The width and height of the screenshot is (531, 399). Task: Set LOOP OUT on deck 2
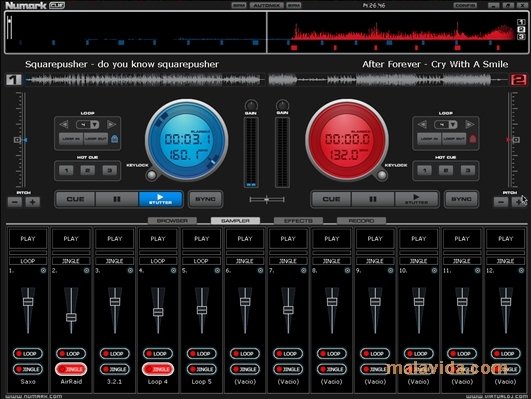pyautogui.click(x=454, y=139)
